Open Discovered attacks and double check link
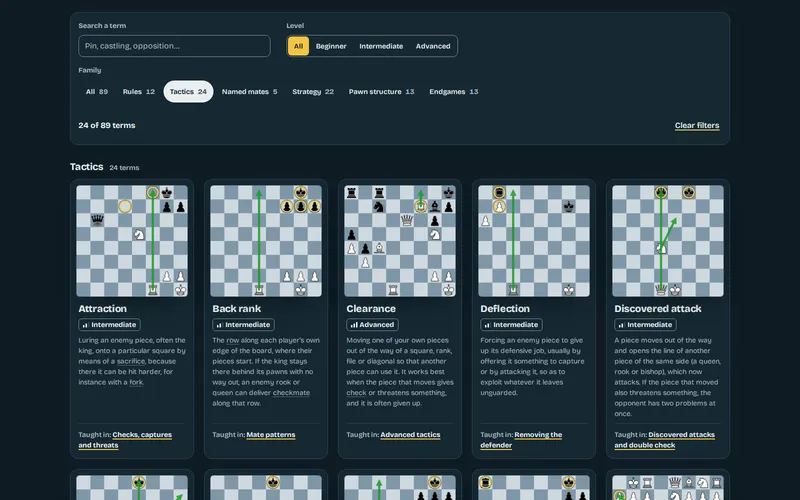 [665, 440]
